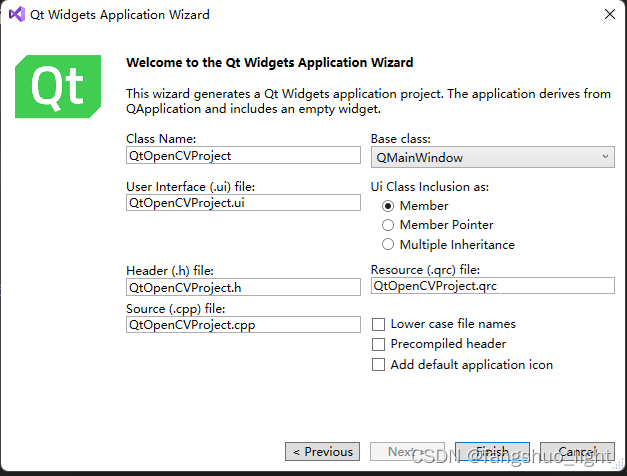The height and width of the screenshot is (476, 627).
Task: Select the Multiple Inheritance radio button
Action: pyautogui.click(x=387, y=244)
